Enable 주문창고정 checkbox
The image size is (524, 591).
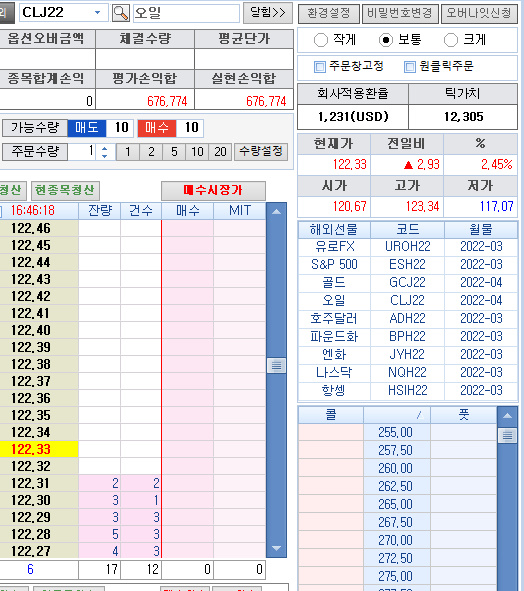(x=320, y=67)
